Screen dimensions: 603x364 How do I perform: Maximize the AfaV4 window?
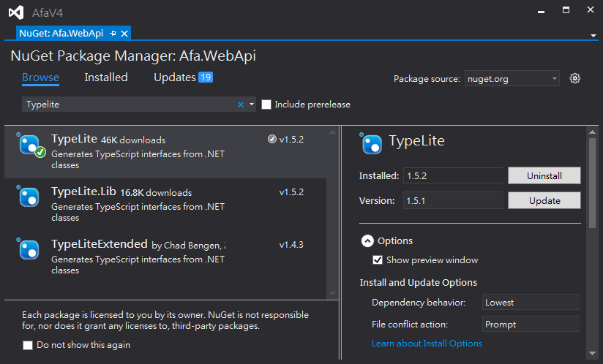pos(566,10)
